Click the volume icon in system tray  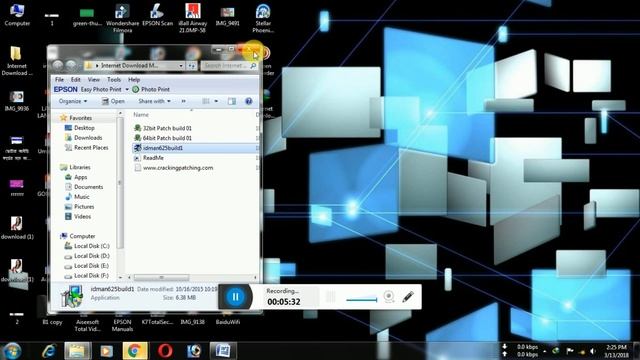click(x=593, y=351)
